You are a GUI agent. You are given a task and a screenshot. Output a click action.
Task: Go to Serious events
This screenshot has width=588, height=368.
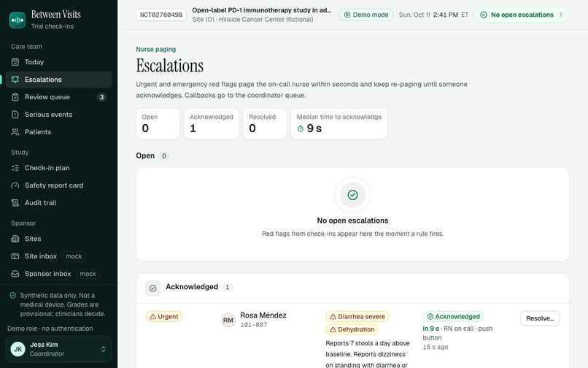58,115
